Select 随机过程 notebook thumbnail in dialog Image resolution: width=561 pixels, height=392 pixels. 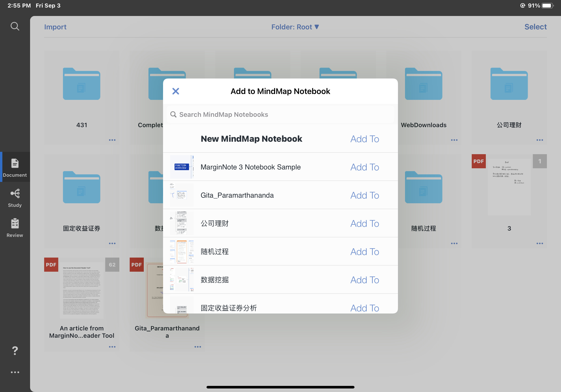click(x=182, y=251)
